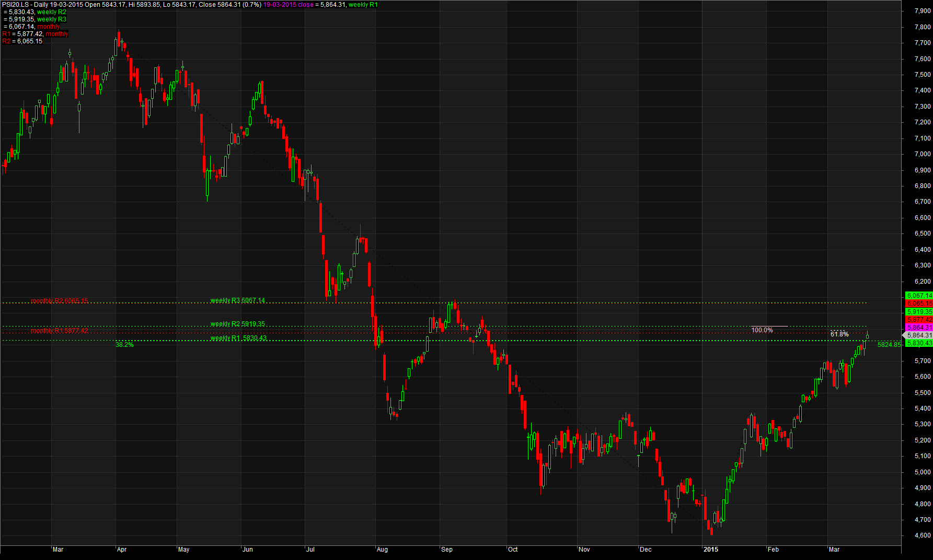
Task: Click the 6,200 price axis label
Action: click(x=923, y=282)
